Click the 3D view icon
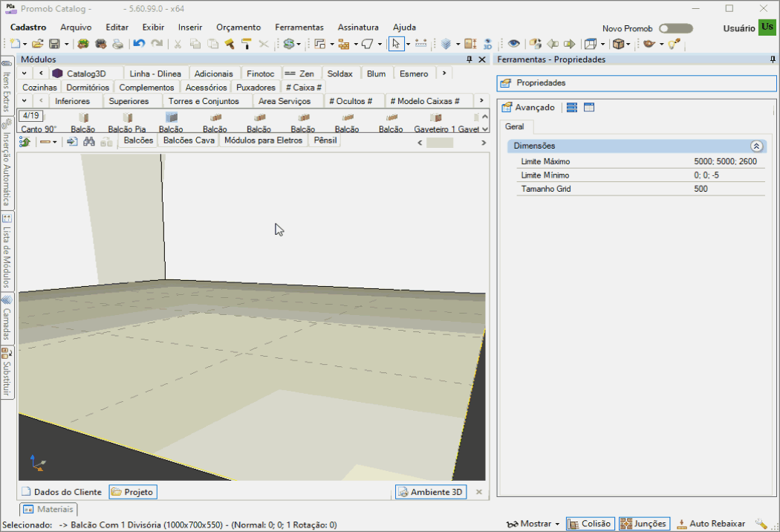The height and width of the screenshot is (532, 780). point(487,44)
